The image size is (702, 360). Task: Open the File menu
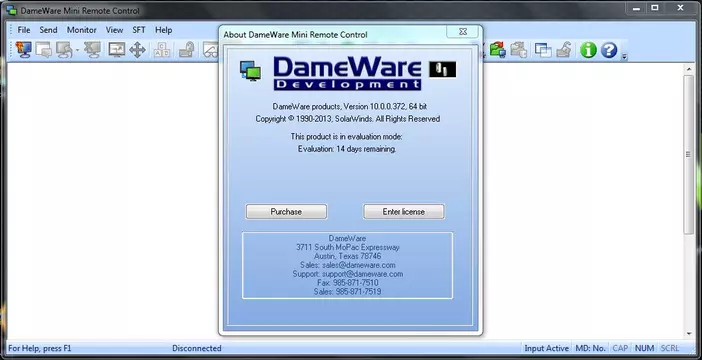pos(24,30)
